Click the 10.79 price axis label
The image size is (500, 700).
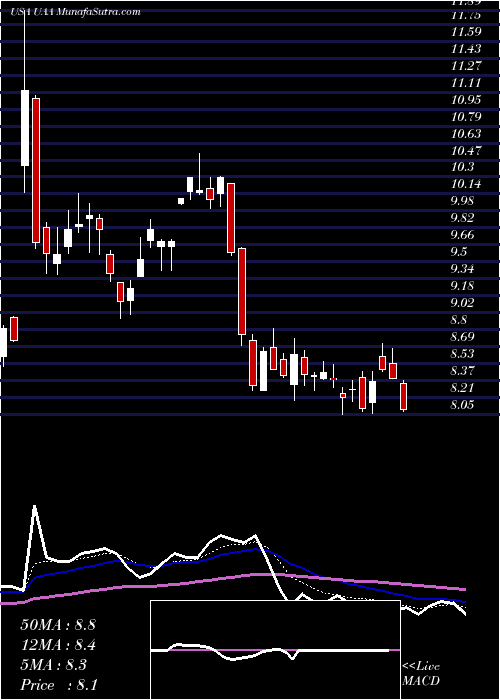pyautogui.click(x=466, y=117)
